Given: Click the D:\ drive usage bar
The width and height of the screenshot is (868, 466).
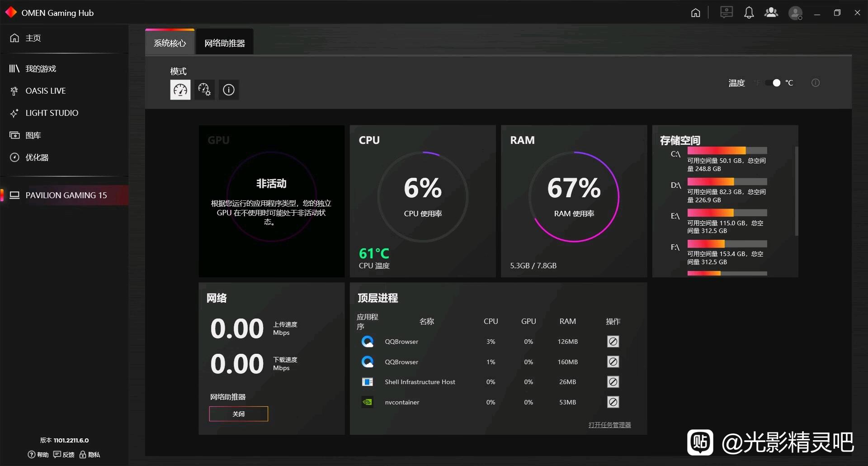Looking at the screenshot, I should (x=727, y=182).
